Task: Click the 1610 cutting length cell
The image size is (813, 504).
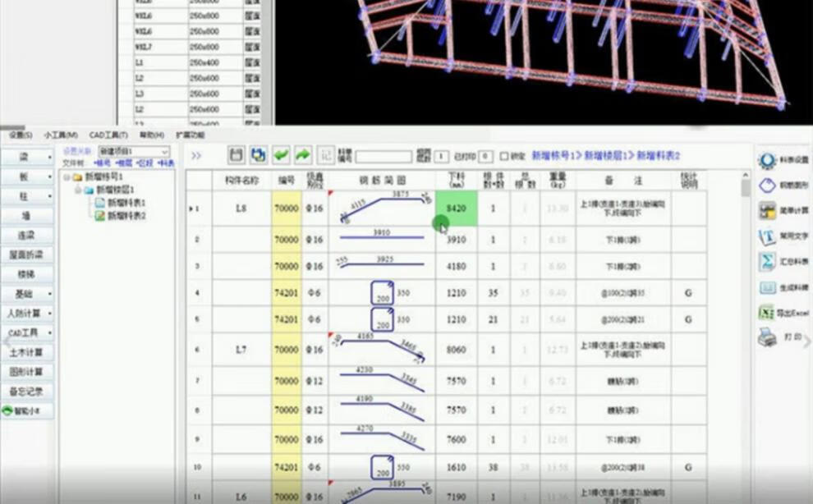Action: (x=457, y=467)
